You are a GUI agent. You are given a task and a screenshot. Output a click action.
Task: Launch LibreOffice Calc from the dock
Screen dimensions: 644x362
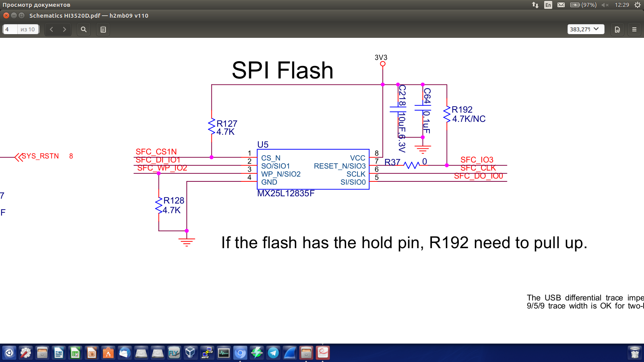[x=75, y=353]
